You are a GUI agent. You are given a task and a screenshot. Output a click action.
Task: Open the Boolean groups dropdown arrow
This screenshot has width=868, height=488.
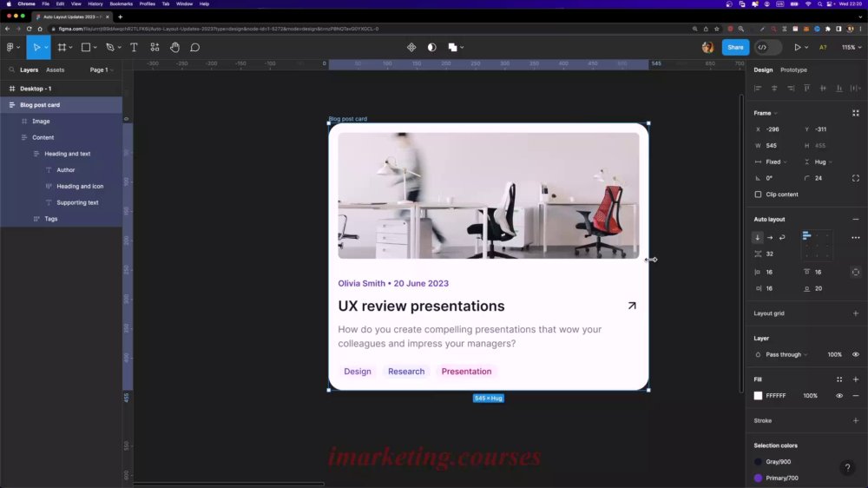click(x=462, y=48)
